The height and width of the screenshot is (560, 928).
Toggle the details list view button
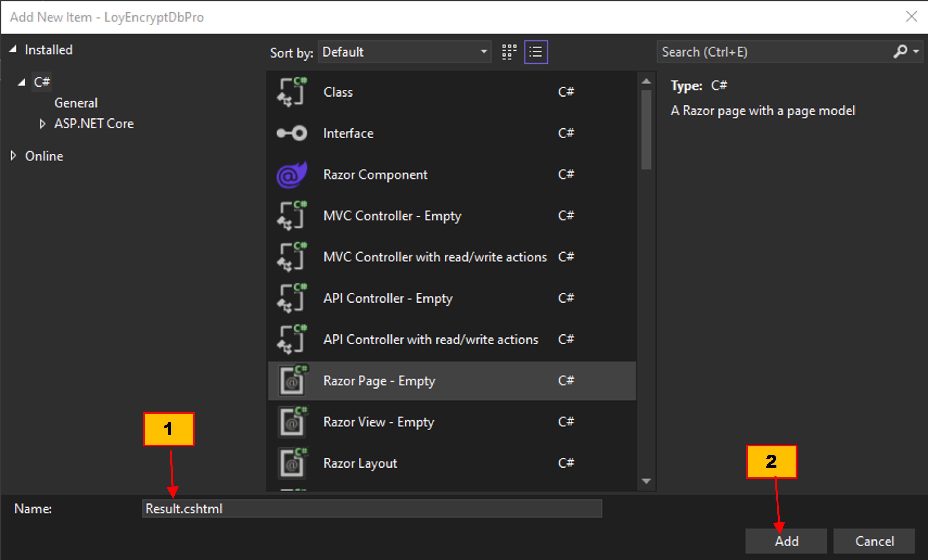tap(536, 52)
